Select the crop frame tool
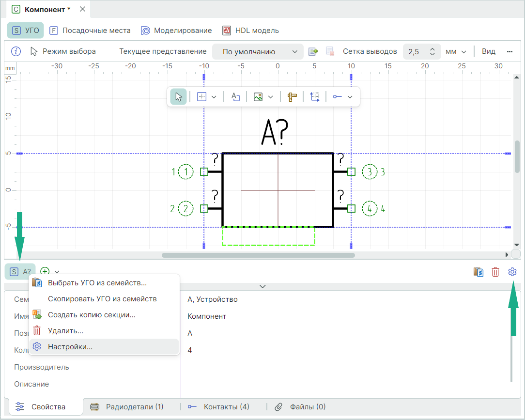This screenshot has height=420, width=525. pos(315,97)
